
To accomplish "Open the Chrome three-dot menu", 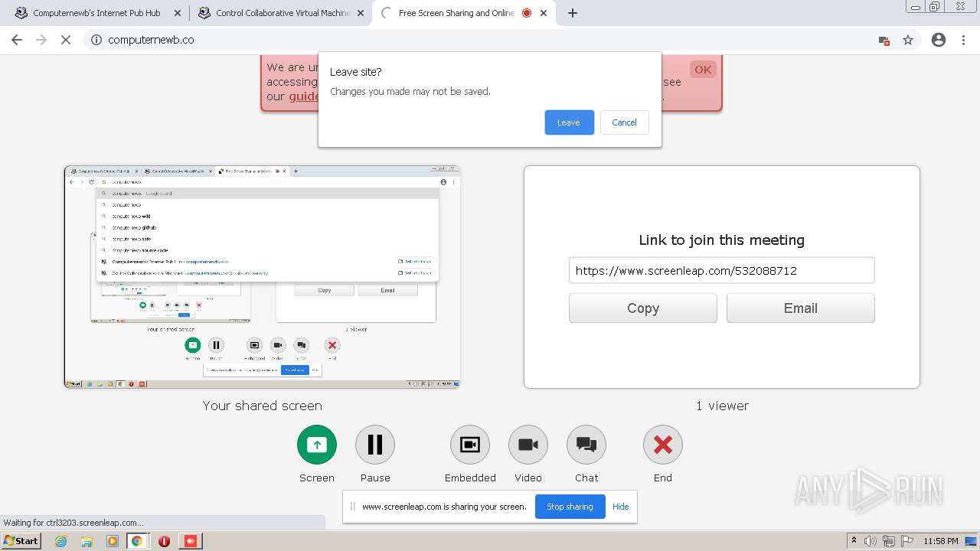I will coord(963,40).
